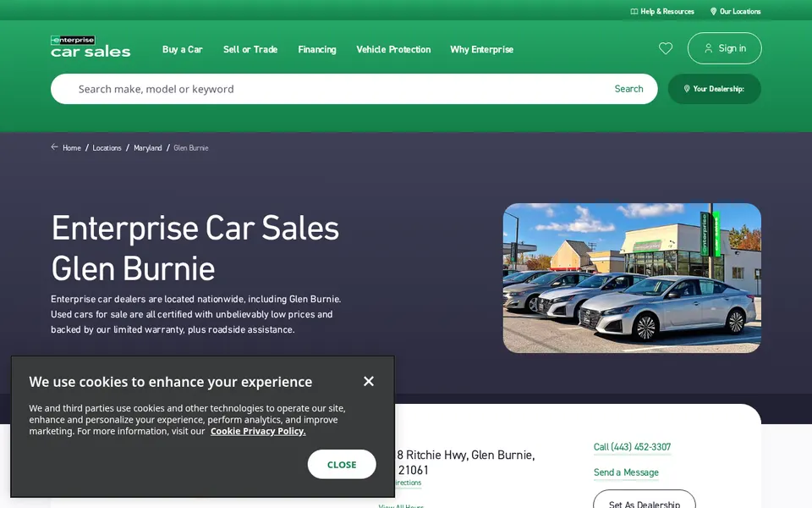Open the Vehicle Protection menu
This screenshot has width=812, height=508.
point(393,49)
